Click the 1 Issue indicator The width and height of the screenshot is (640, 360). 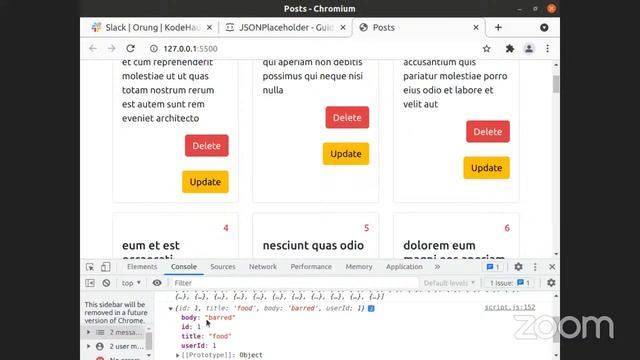[x=510, y=283]
